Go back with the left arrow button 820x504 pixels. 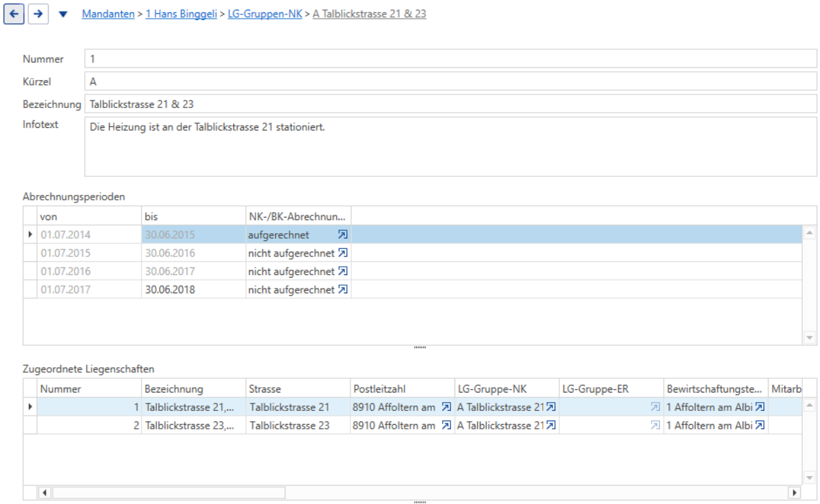coord(14,14)
